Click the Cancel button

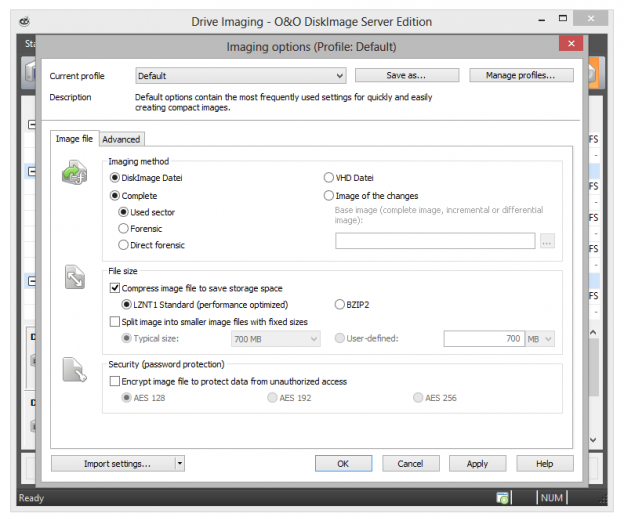coord(411,464)
